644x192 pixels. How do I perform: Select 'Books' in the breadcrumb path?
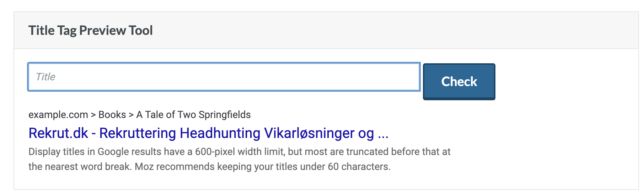coord(112,114)
